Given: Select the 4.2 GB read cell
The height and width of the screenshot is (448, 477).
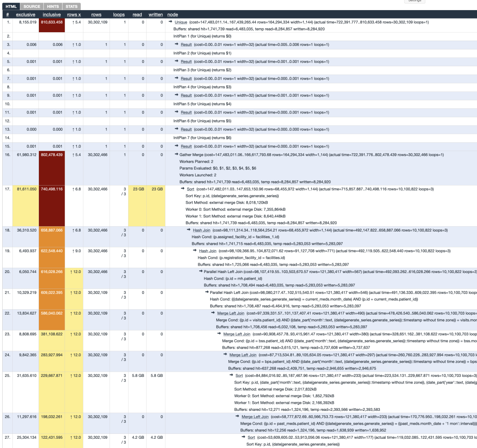Looking at the screenshot, I should tap(137, 440).
